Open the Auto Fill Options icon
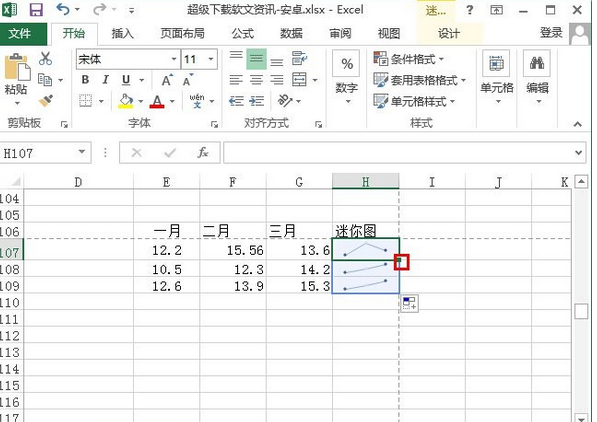This screenshot has width=597, height=422. (x=409, y=304)
